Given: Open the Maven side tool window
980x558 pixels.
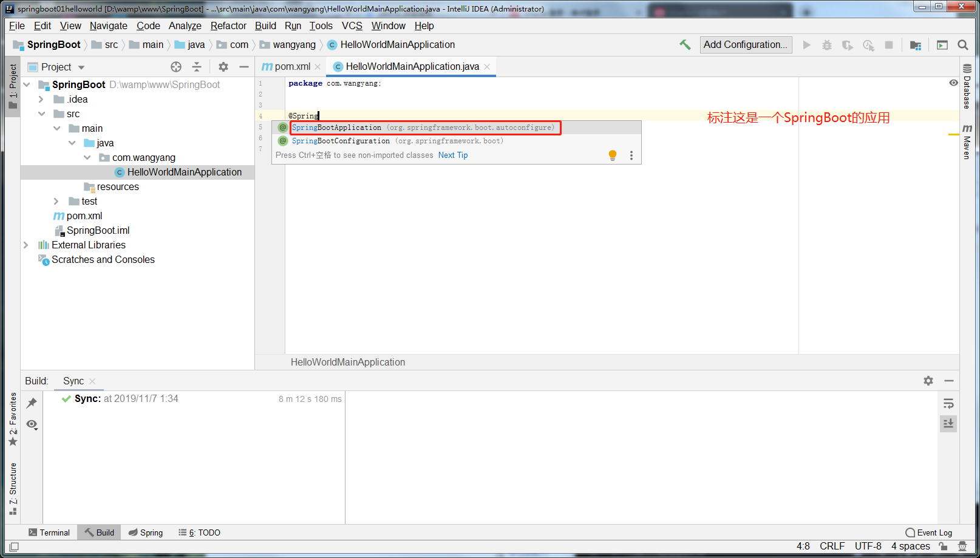Looking at the screenshot, I should tap(967, 142).
